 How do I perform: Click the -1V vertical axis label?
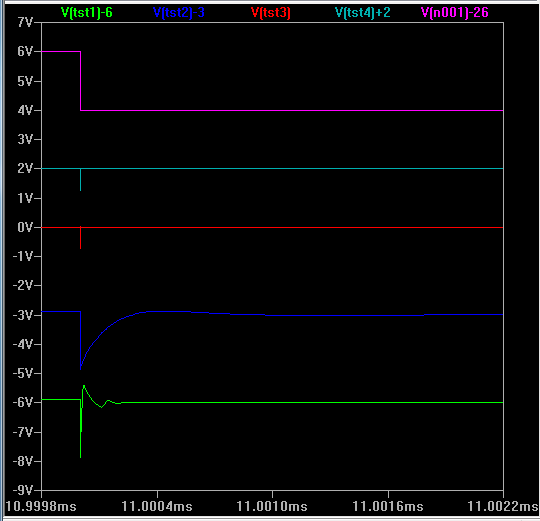click(23, 256)
